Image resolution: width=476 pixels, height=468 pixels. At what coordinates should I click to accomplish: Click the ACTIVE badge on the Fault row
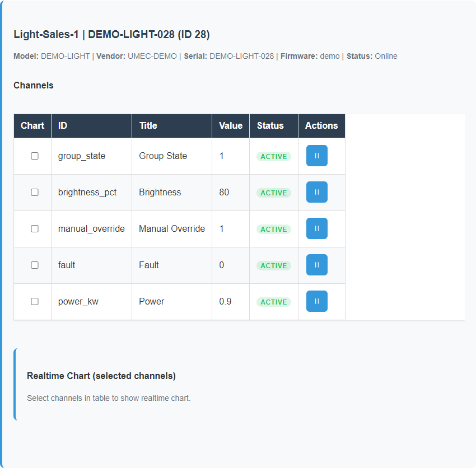tap(273, 265)
